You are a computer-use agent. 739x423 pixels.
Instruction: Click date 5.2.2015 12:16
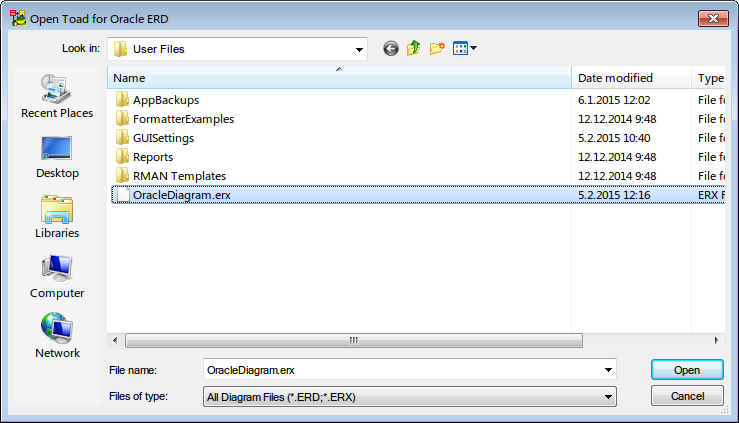coord(614,195)
